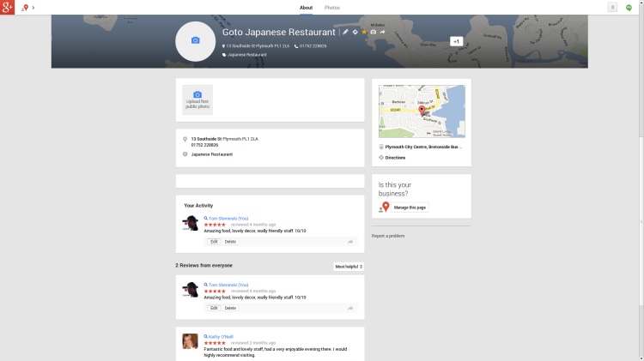The image size is (644, 361).
Task: Open the map thumbnail of Plymouth
Action: pos(422,111)
